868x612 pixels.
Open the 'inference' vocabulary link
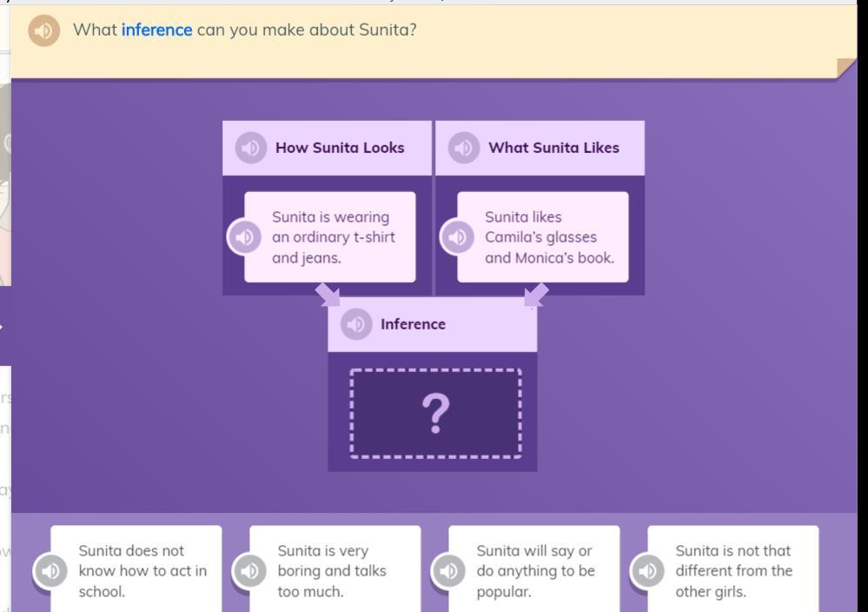[156, 30]
